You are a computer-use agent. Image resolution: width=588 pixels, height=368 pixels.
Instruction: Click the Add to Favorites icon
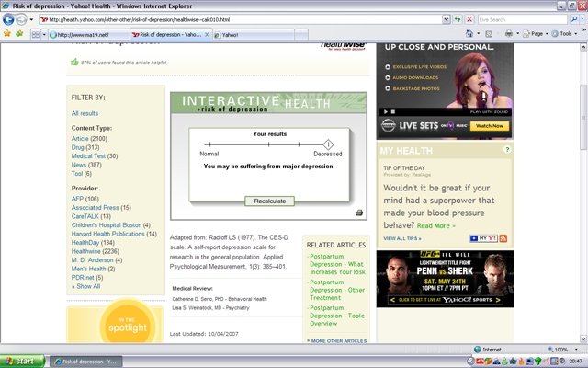click(x=19, y=34)
